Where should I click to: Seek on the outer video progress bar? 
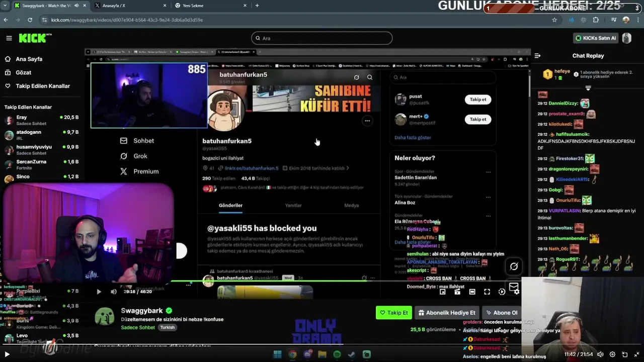coord(322,345)
